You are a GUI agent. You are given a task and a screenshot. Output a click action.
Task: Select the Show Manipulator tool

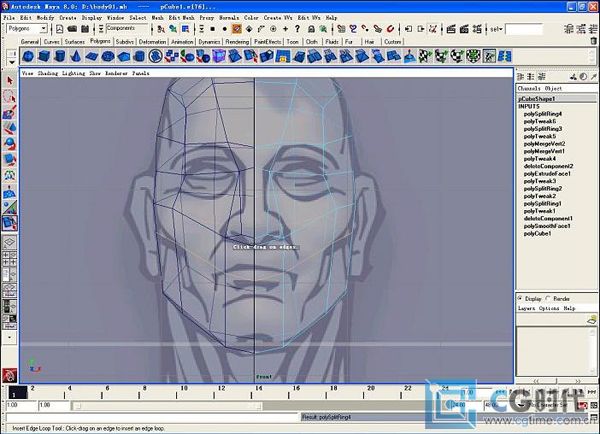pyautogui.click(x=10, y=207)
